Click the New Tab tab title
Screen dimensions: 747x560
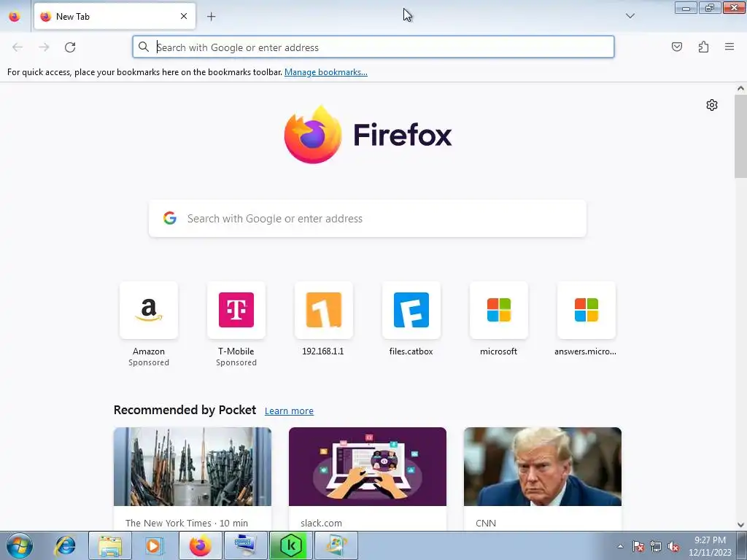tap(73, 17)
